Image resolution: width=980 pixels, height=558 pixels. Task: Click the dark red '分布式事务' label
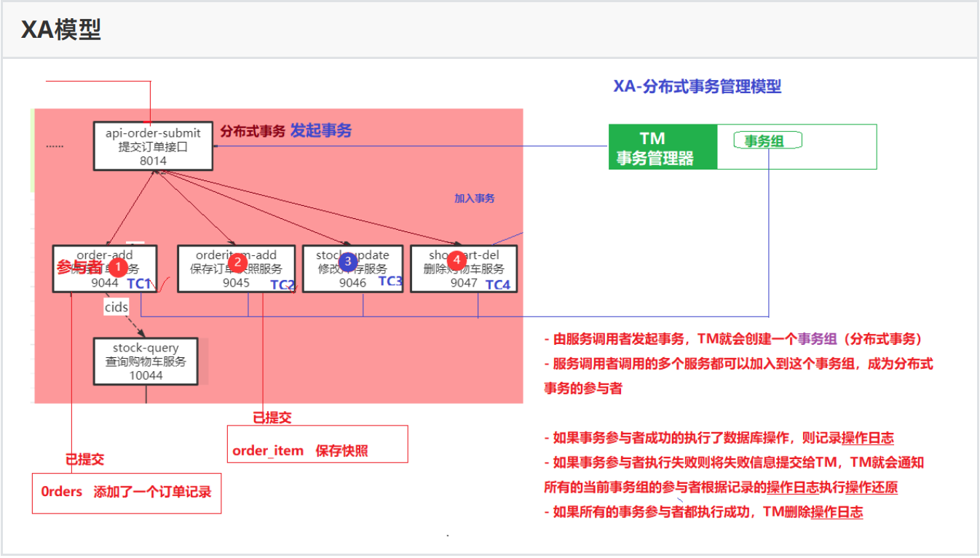pyautogui.click(x=253, y=132)
